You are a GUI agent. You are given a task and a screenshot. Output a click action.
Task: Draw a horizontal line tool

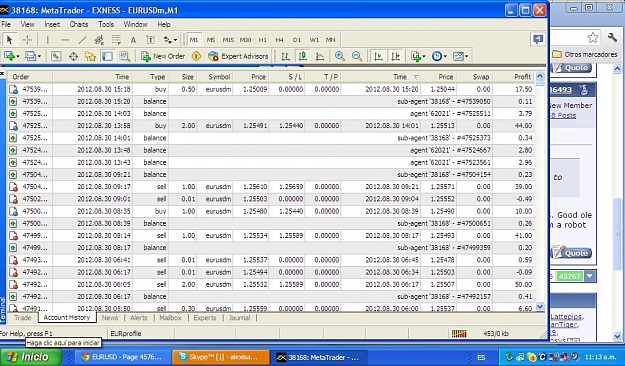[x=65, y=39]
